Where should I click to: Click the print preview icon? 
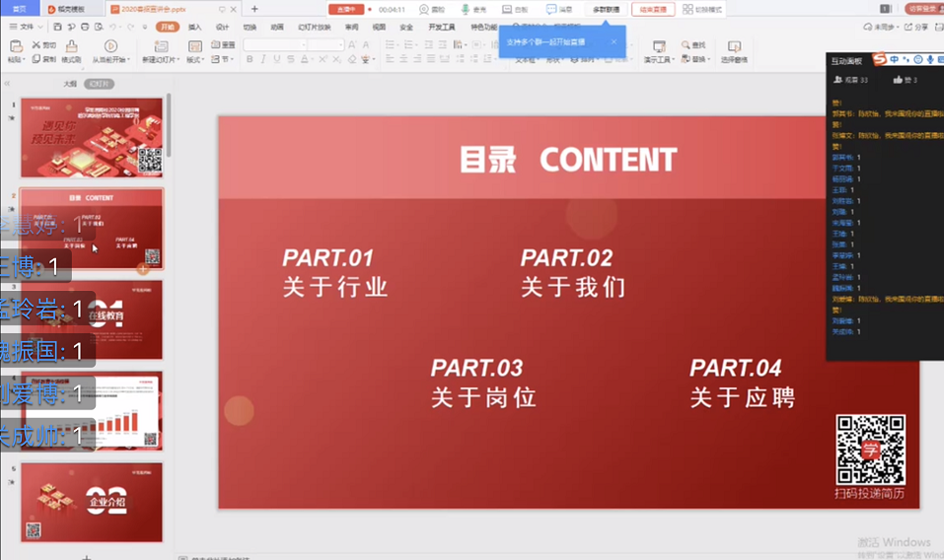[99, 27]
